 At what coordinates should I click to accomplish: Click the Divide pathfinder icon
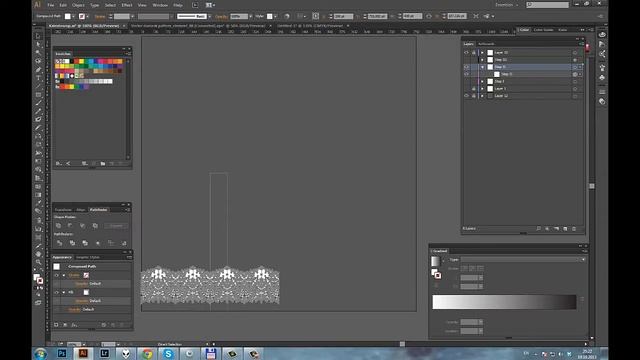[x=60, y=243]
